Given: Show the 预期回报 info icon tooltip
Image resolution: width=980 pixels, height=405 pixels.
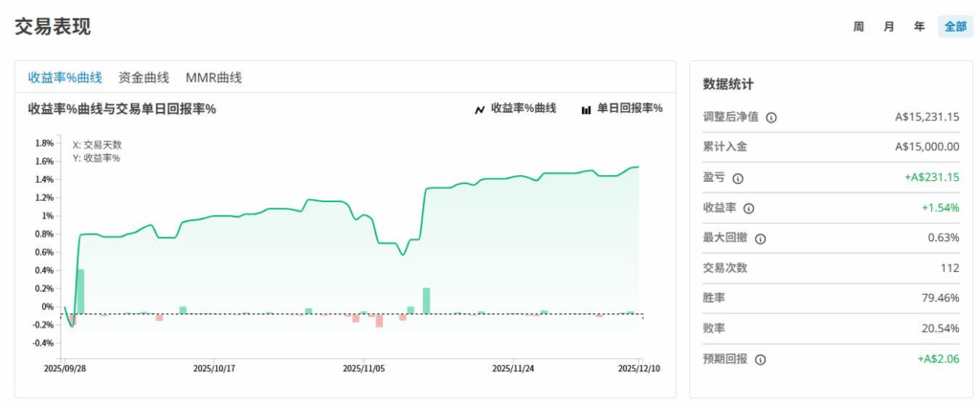Looking at the screenshot, I should click(760, 360).
